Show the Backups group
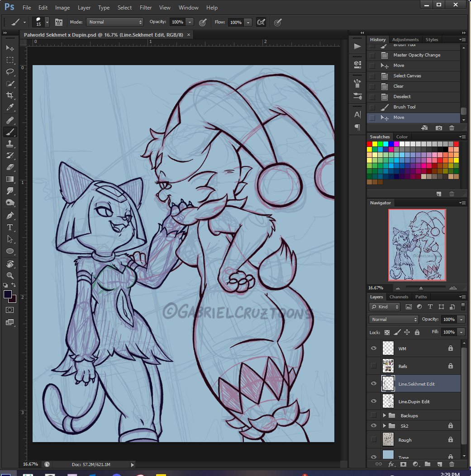 click(x=374, y=415)
